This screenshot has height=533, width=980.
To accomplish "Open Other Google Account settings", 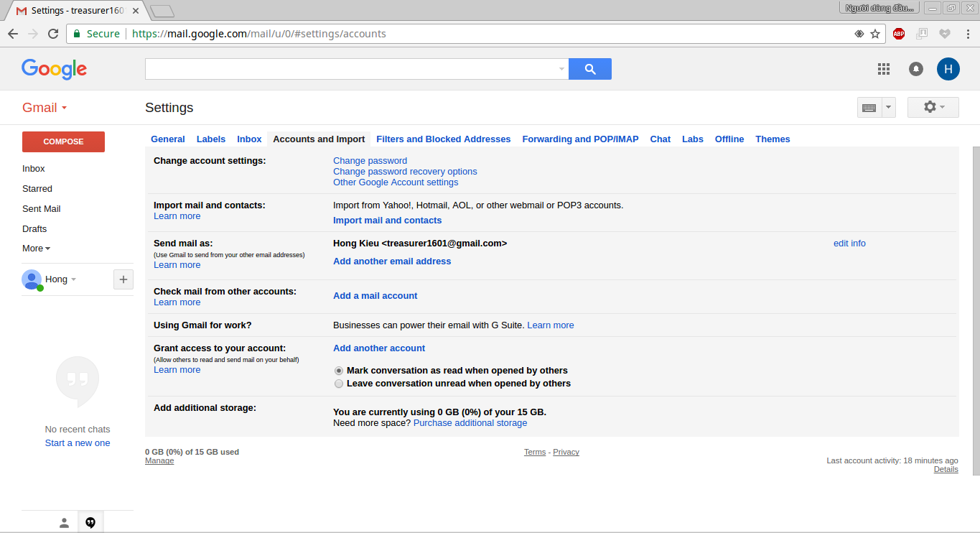I will tap(396, 182).
